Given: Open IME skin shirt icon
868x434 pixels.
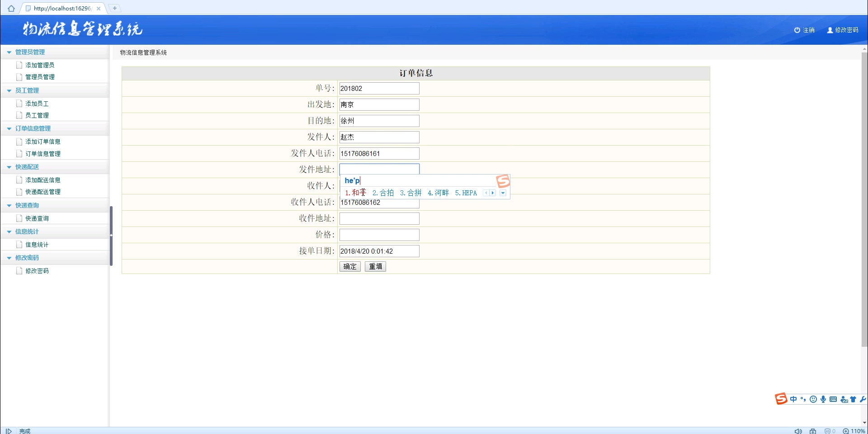Looking at the screenshot, I should [853, 399].
